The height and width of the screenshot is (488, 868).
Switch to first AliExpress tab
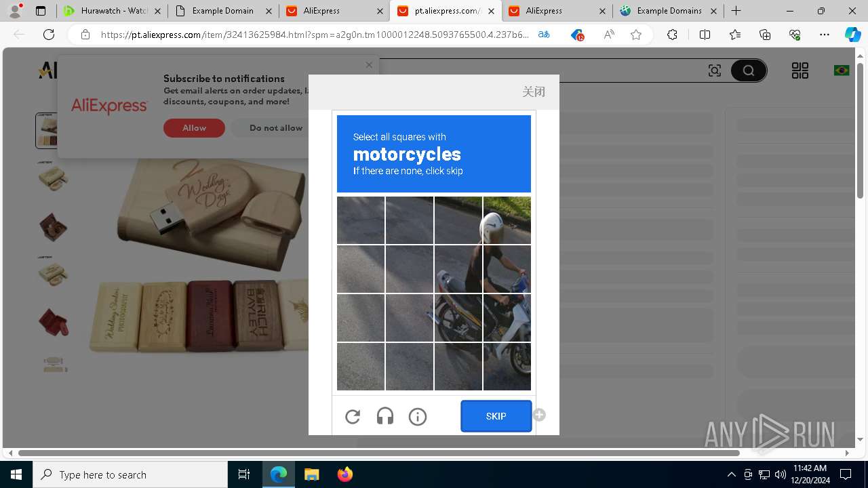334,11
